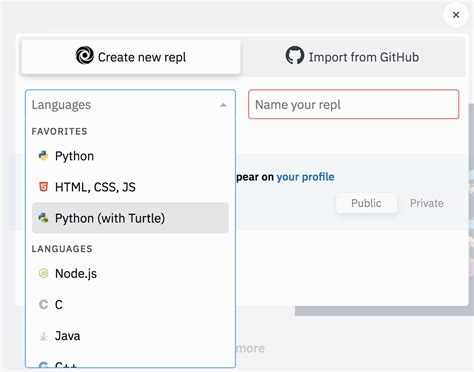
Task: Set repl visibility to Public
Action: coord(366,203)
